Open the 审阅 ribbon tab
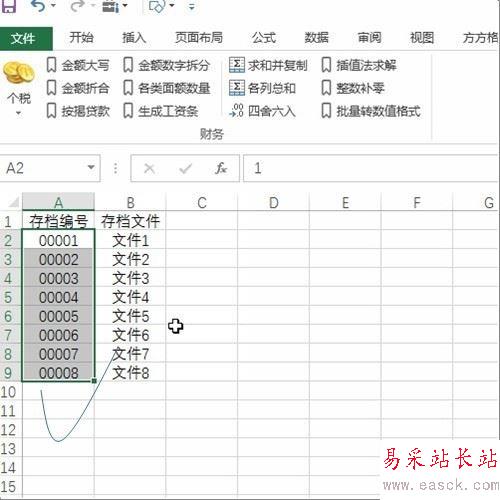This screenshot has width=500, height=500. point(369,38)
